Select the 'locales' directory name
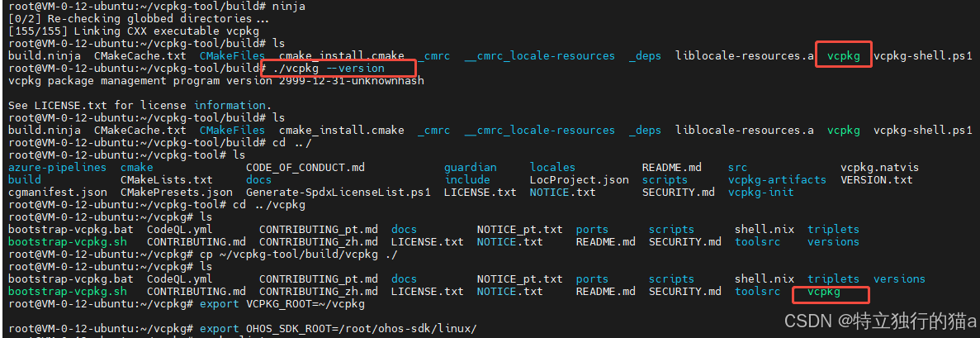Image resolution: width=980 pixels, height=338 pixels. (552, 167)
